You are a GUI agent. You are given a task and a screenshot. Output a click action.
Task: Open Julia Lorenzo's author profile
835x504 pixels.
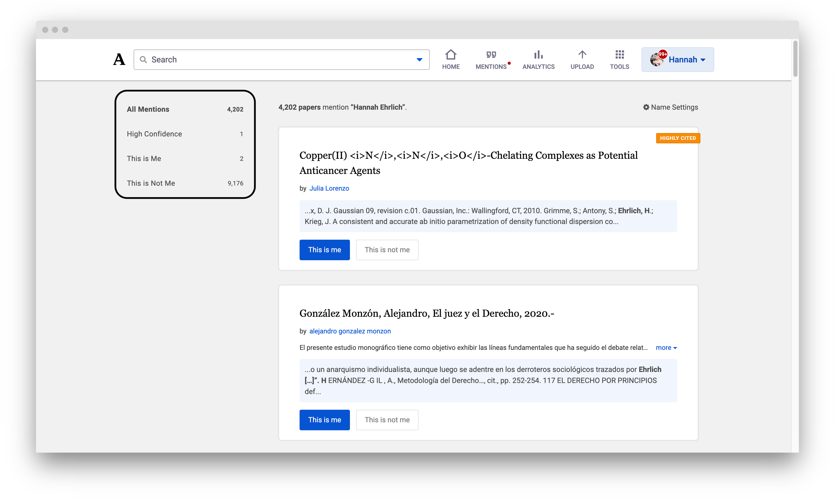[329, 188]
